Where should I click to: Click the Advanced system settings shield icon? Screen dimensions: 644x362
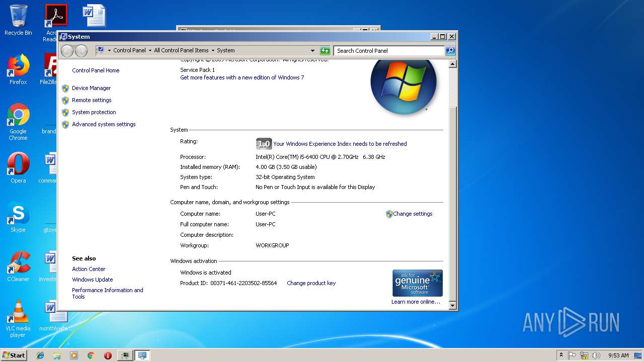(x=65, y=124)
